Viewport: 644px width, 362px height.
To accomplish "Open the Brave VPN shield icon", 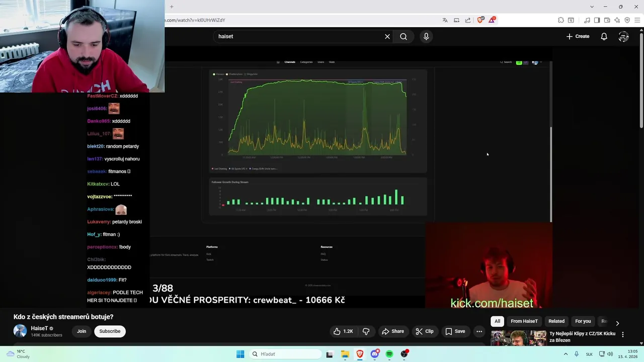I will pos(627,20).
